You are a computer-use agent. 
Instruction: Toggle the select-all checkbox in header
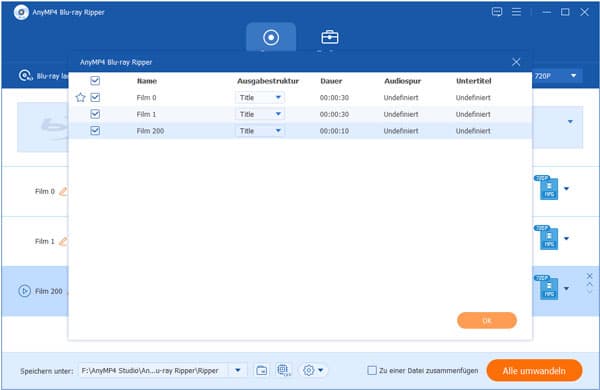tap(95, 80)
